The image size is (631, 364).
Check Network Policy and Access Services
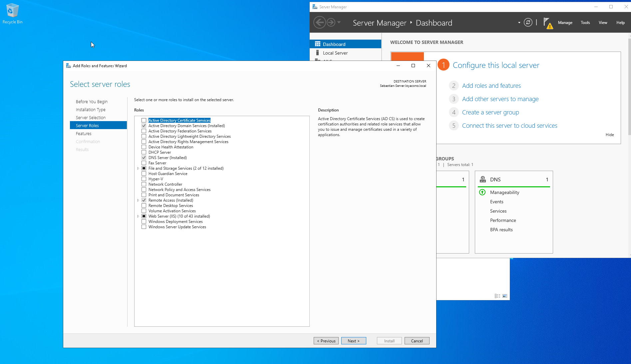pyautogui.click(x=144, y=190)
